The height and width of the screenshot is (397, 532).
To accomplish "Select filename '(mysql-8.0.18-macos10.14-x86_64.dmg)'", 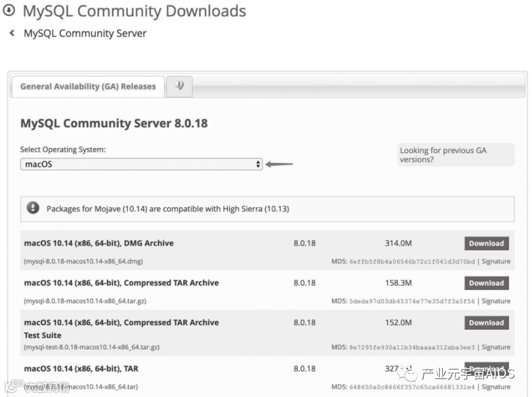I will pyautogui.click(x=83, y=261).
